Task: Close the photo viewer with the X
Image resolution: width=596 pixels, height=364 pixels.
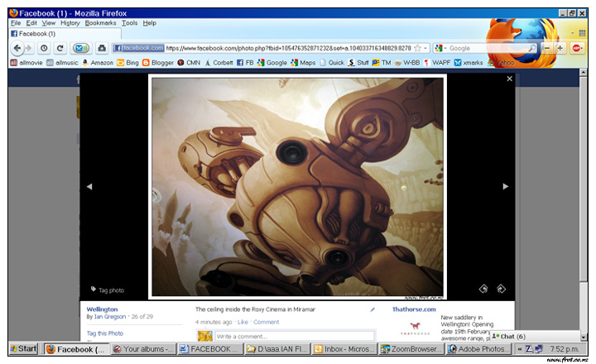Action: pyautogui.click(x=509, y=79)
